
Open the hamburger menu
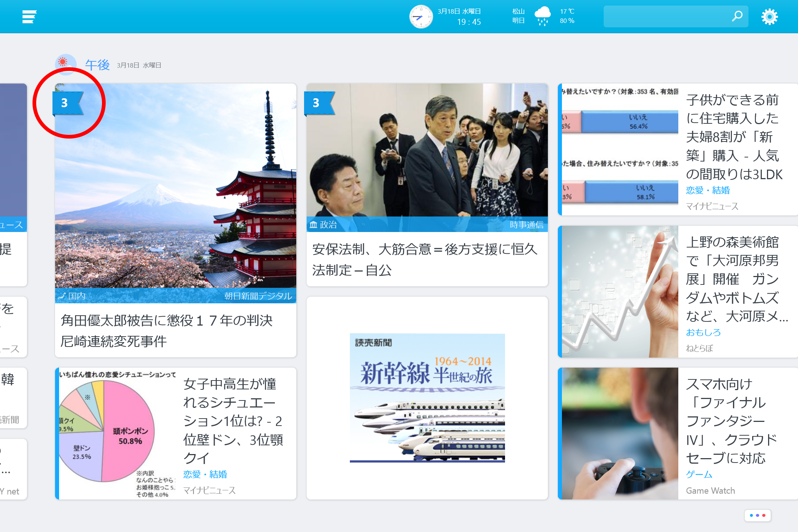29,16
